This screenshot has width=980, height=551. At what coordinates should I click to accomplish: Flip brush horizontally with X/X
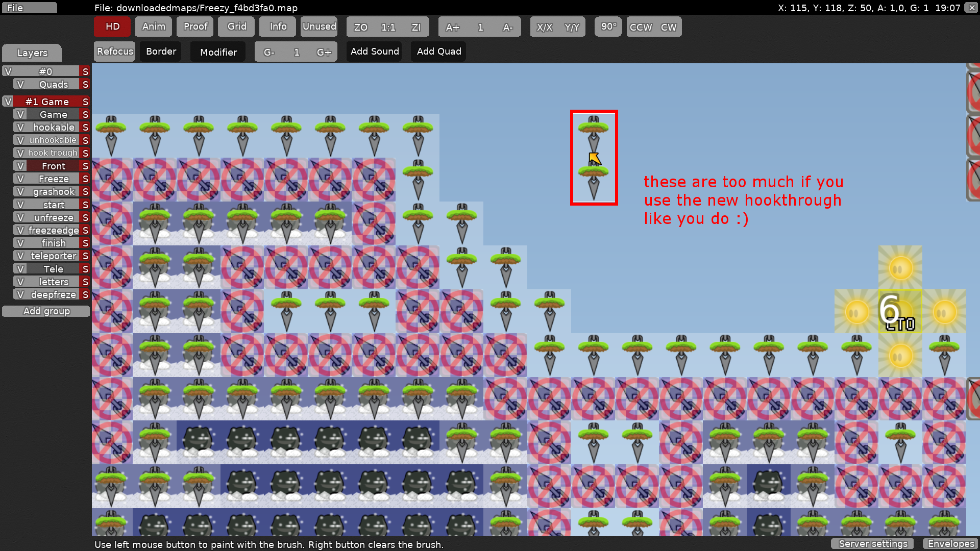[x=544, y=27]
